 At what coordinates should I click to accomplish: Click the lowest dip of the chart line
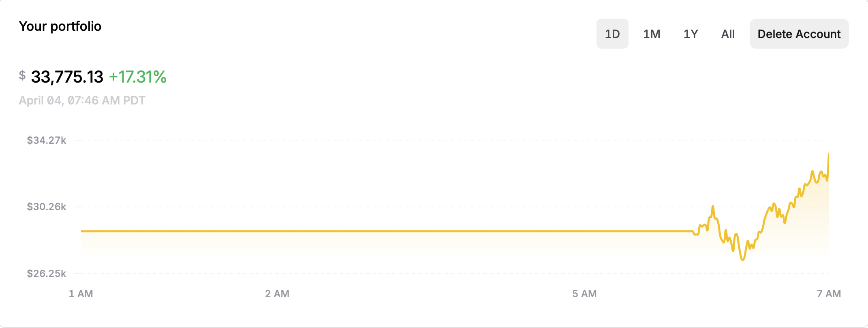click(742, 260)
